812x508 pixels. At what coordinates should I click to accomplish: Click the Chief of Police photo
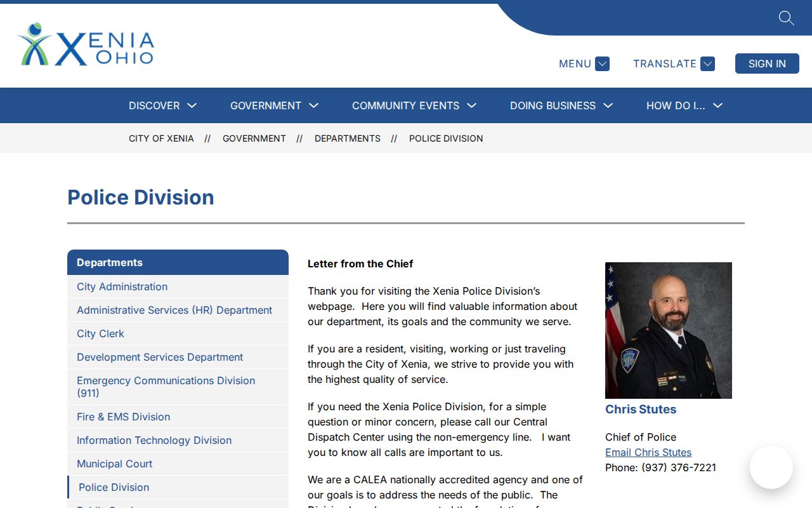click(x=669, y=330)
